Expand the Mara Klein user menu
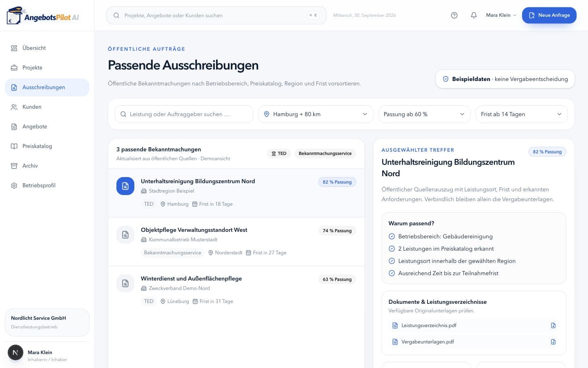 click(501, 15)
